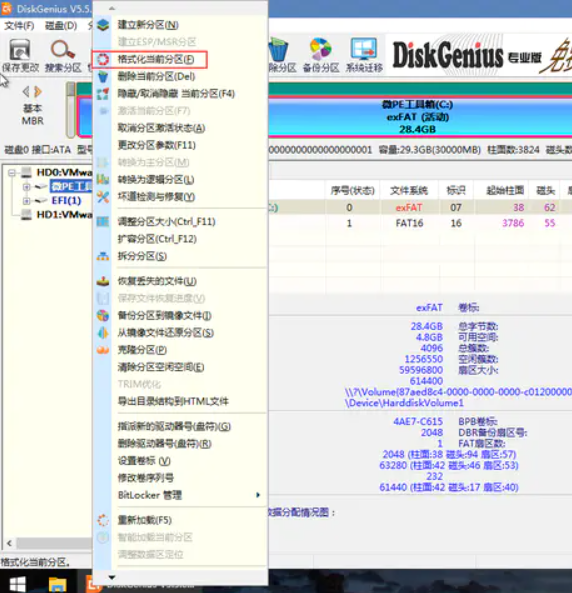Click the \Device\HarddiskVolume1 path text
The height and width of the screenshot is (593, 572).
pos(404,403)
